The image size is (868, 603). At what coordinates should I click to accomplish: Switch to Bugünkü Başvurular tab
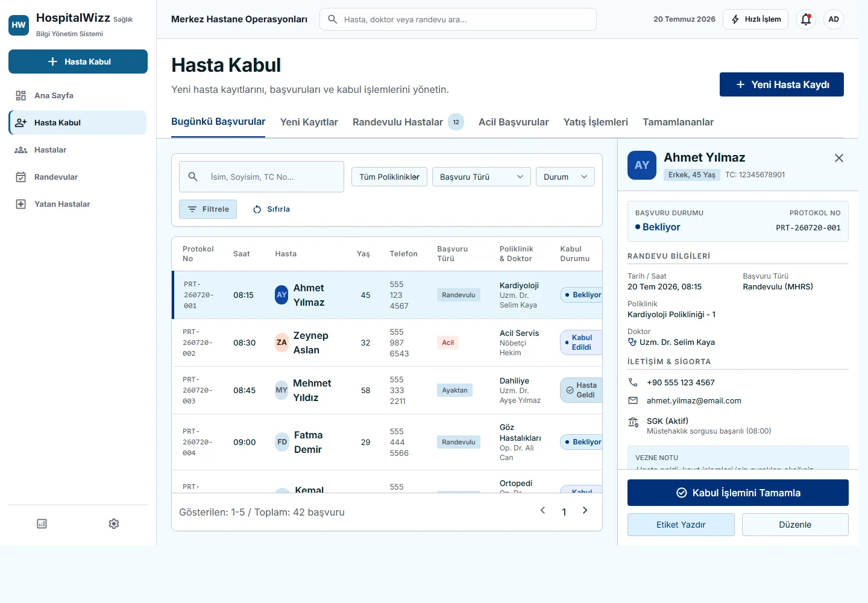coord(218,122)
